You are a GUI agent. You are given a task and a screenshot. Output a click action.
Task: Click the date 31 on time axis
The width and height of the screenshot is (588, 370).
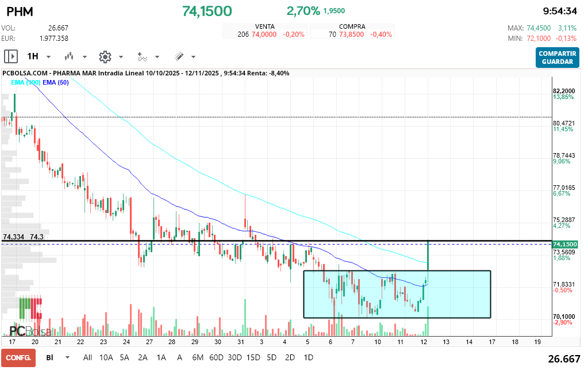(241, 342)
